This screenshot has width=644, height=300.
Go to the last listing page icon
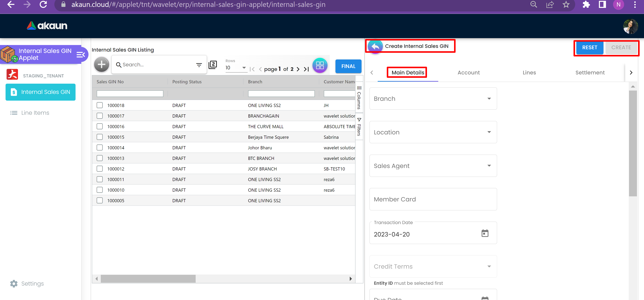(x=307, y=69)
